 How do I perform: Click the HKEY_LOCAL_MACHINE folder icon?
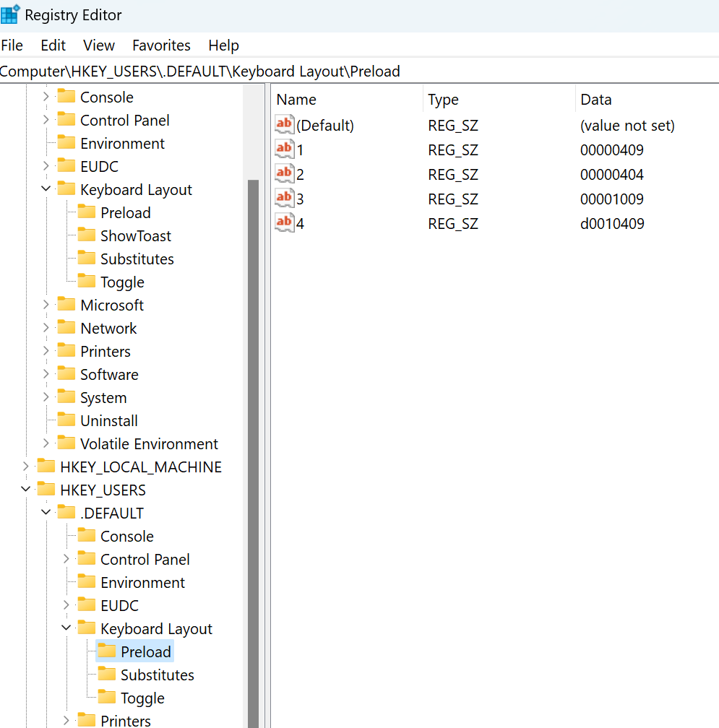pos(46,466)
